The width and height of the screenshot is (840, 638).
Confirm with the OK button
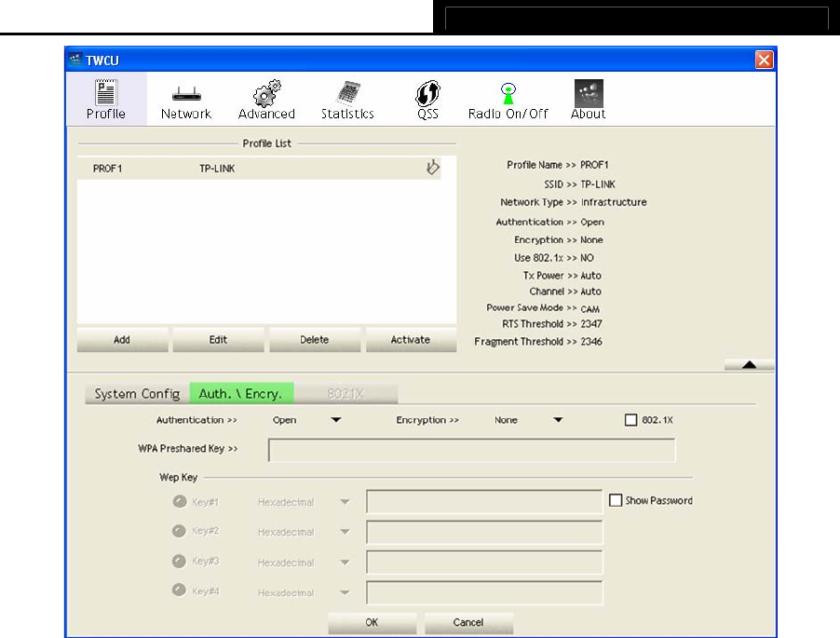click(x=372, y=622)
